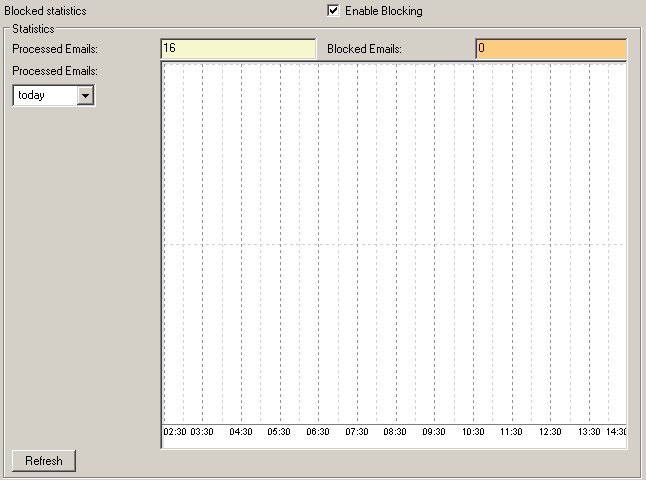
Task: Select the 03:30 marker on the time axis
Action: (203, 432)
